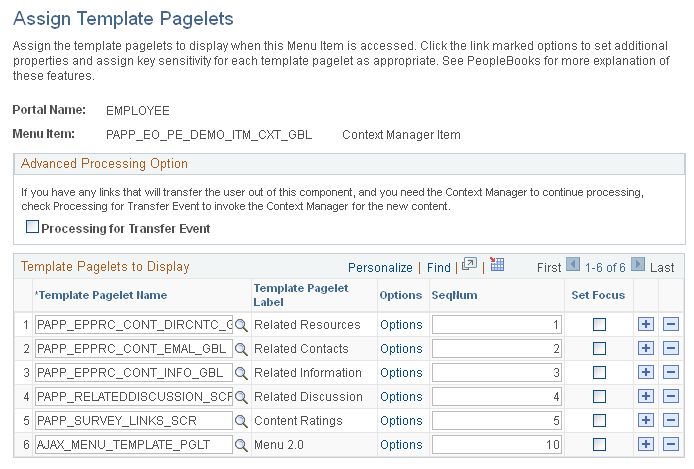
Task: Open Options for Related Information
Action: [401, 373]
